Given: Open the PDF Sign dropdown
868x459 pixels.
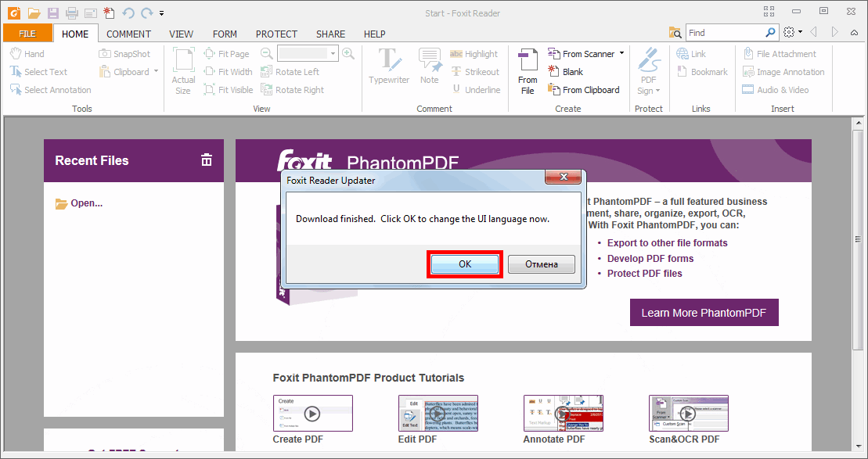Looking at the screenshot, I should (x=648, y=71).
